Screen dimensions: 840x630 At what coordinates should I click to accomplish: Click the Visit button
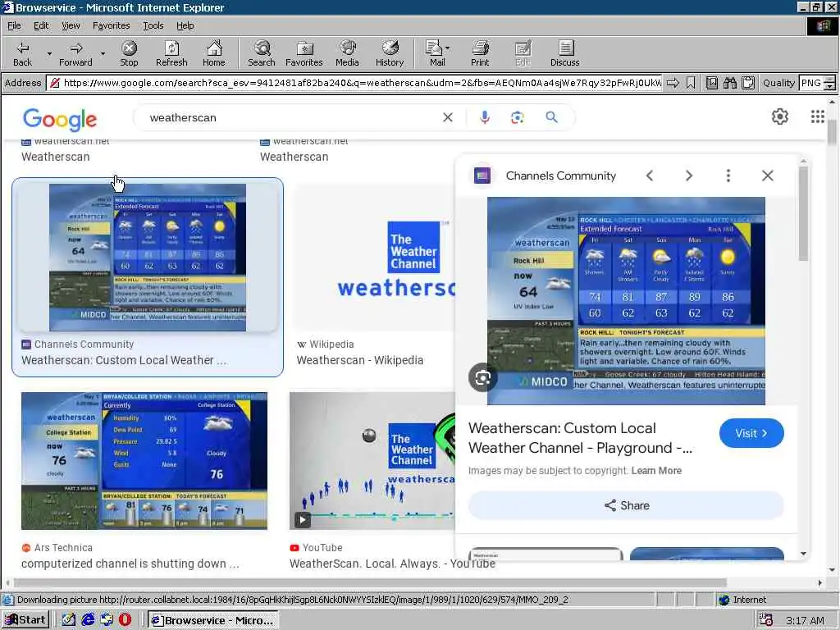751,433
